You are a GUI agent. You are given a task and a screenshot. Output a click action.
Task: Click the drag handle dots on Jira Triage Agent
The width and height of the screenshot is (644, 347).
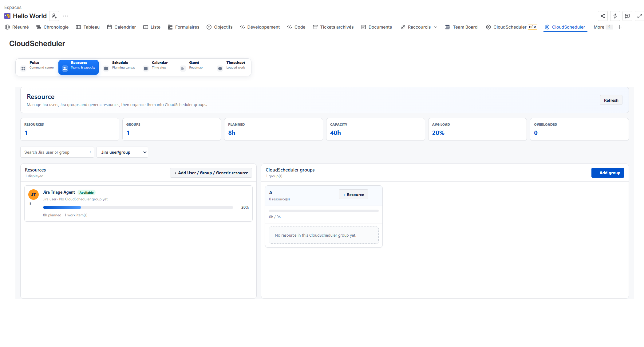coord(30,203)
